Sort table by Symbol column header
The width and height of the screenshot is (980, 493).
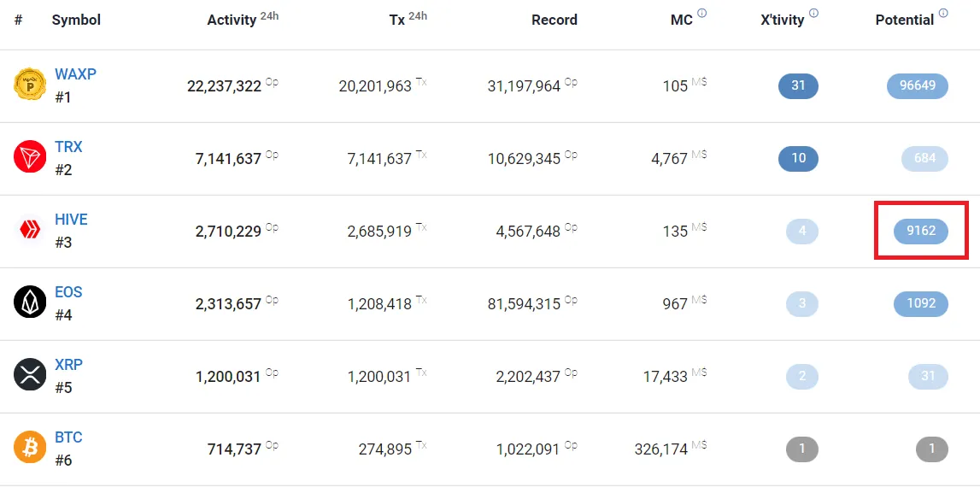[76, 20]
